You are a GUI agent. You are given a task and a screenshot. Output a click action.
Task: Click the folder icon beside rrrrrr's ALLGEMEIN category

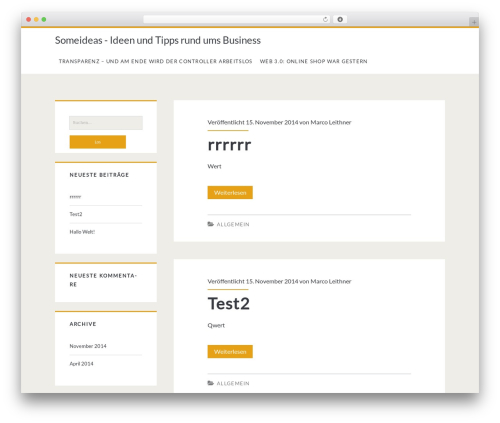[x=211, y=224]
